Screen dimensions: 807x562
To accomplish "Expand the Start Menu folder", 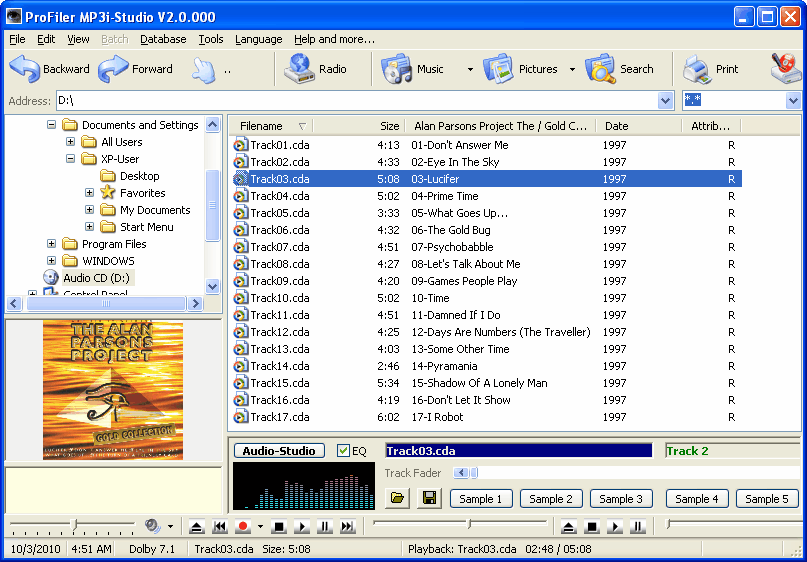I will 90,226.
